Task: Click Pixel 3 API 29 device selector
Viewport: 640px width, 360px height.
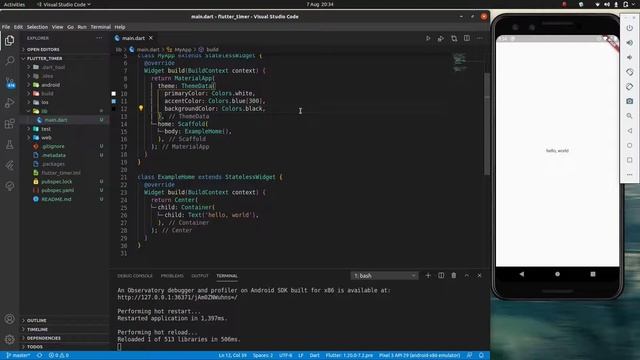Action: pos(419,356)
